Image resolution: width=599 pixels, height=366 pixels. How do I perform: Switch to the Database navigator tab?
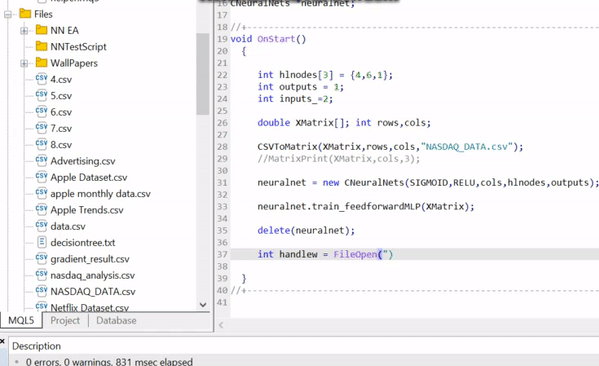[x=116, y=321]
